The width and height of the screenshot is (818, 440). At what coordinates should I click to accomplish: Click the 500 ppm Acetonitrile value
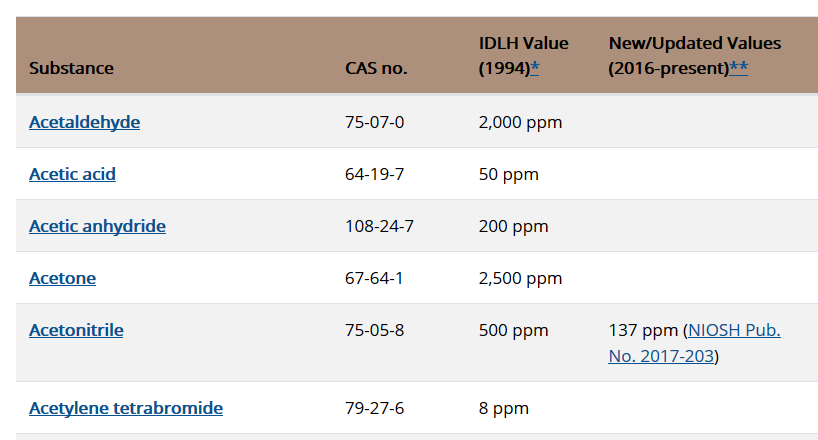[513, 330]
